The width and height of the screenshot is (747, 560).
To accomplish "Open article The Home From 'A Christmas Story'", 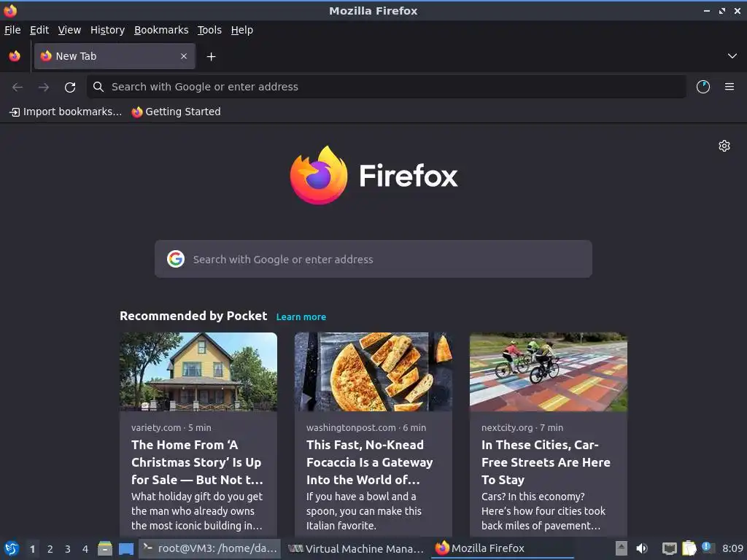I will (x=197, y=462).
